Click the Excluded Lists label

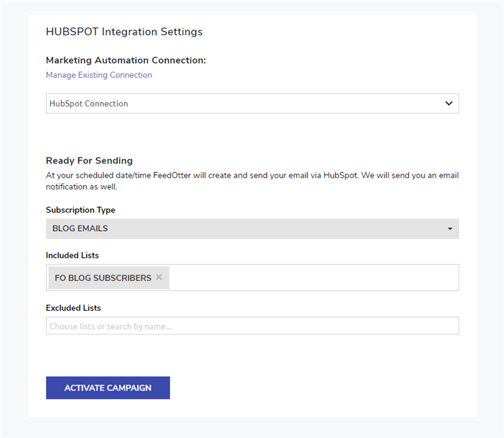click(x=73, y=308)
